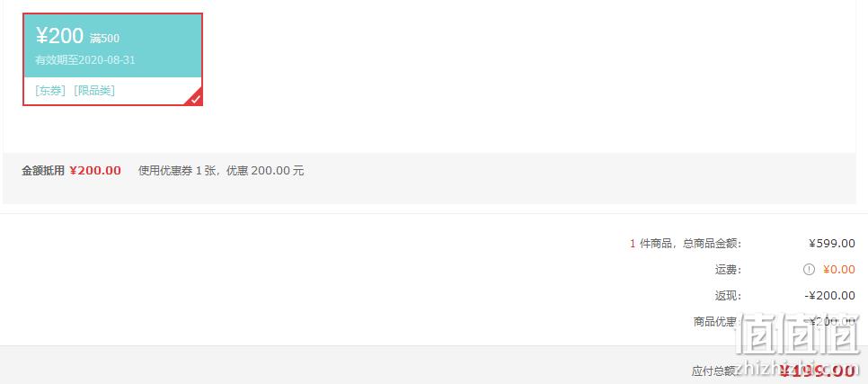Toggle the red checkmark corner on coupon
The height and width of the screenshot is (384, 868).
pyautogui.click(x=195, y=98)
